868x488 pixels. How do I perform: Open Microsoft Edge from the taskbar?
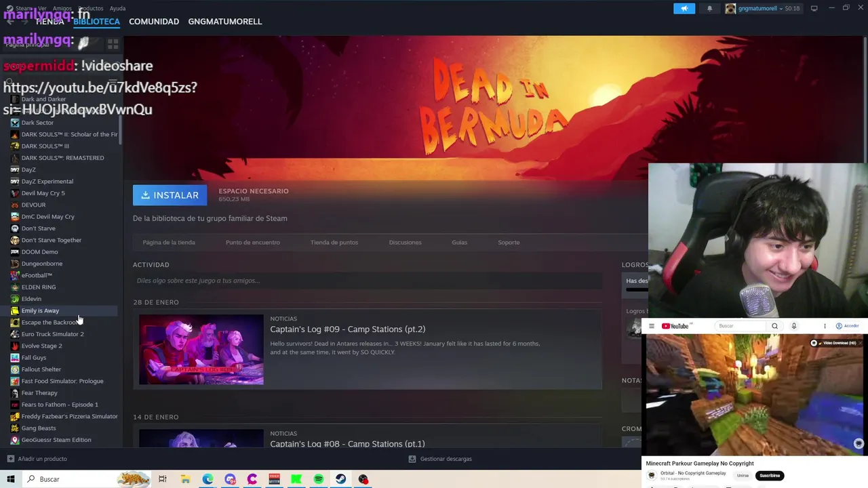(x=208, y=479)
